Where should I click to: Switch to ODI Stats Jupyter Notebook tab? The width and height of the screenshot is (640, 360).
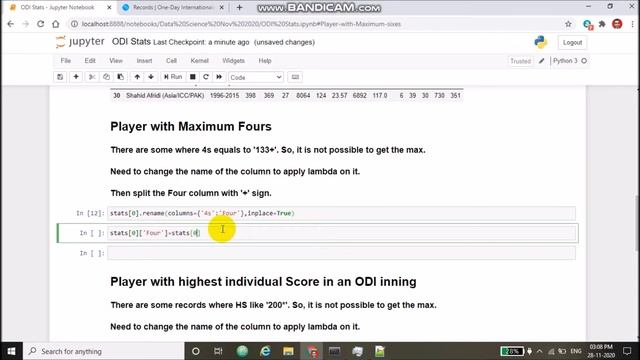click(x=57, y=7)
